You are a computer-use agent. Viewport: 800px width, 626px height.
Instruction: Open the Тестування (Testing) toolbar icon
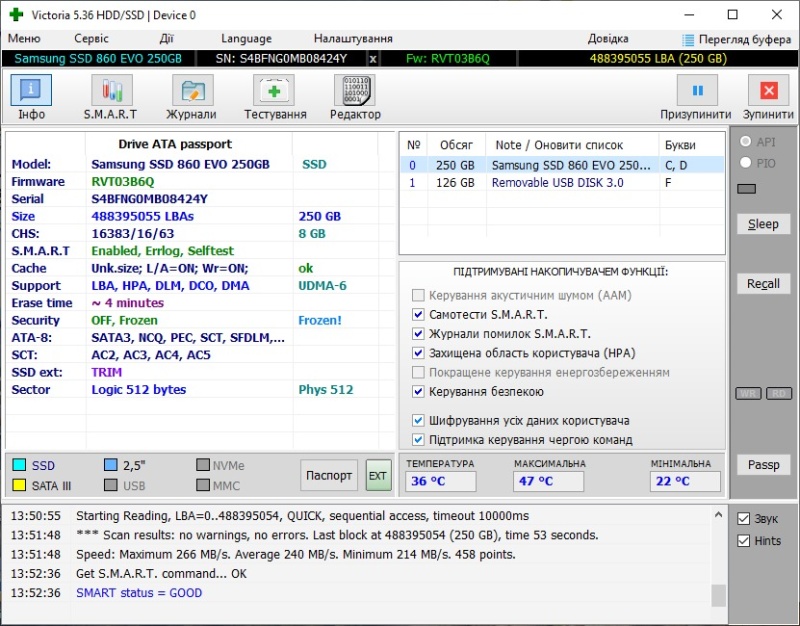tap(274, 90)
